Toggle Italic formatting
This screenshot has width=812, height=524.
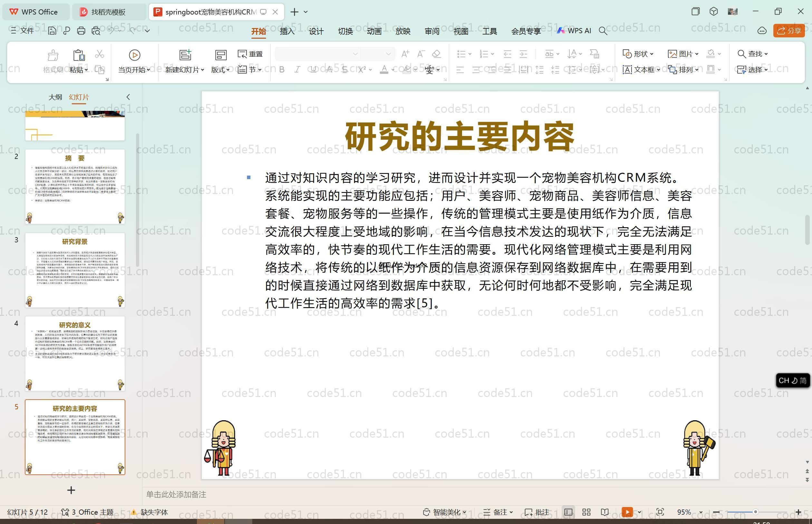[297, 70]
